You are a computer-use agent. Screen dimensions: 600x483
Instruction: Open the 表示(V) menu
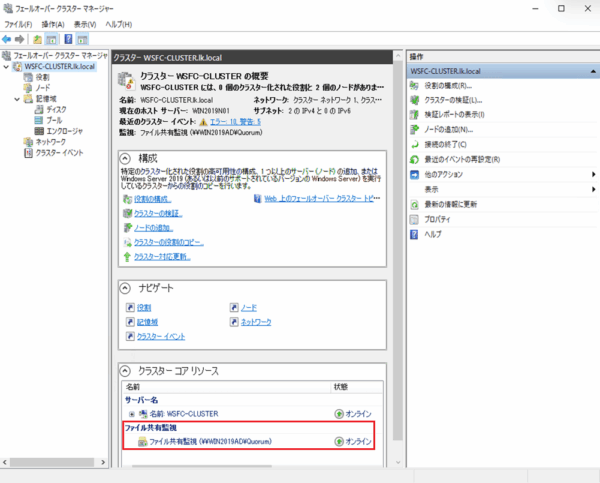coord(85,24)
